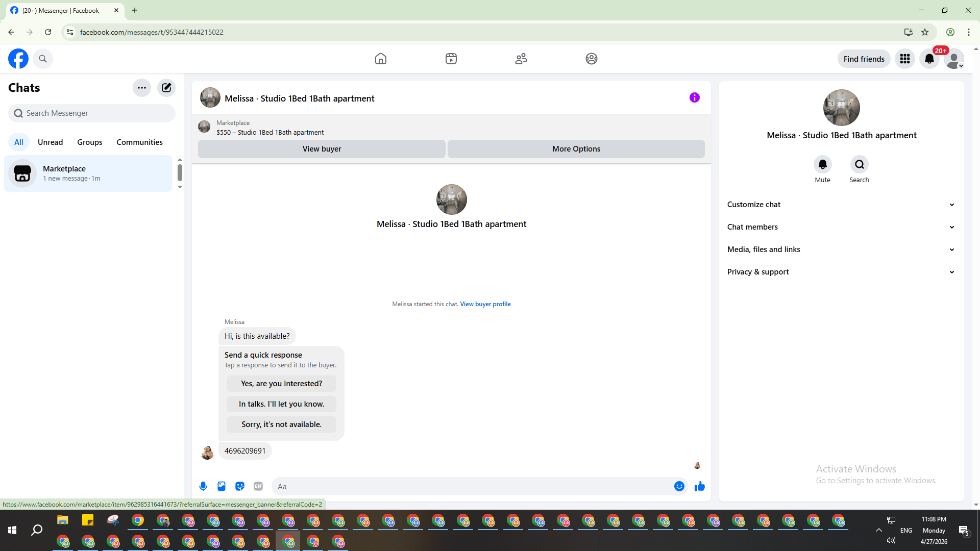980x551 pixels.
Task: Open the Friends icon in top navigation
Action: click(521, 59)
